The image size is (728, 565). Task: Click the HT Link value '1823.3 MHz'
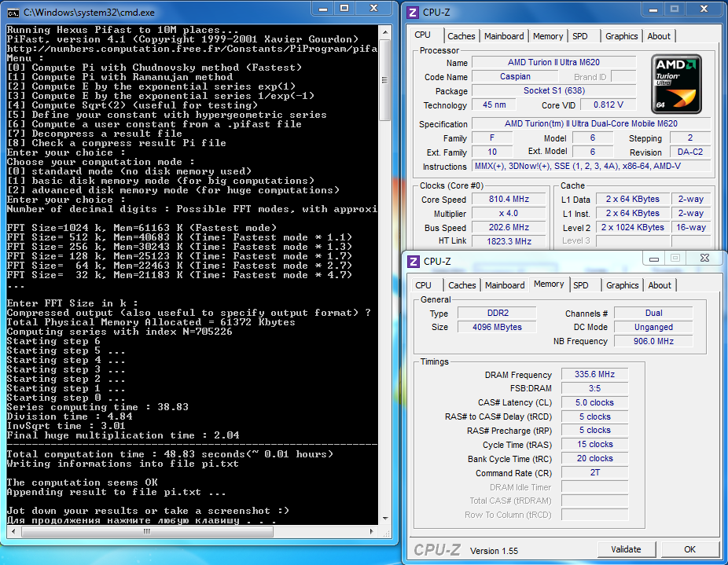(x=509, y=241)
